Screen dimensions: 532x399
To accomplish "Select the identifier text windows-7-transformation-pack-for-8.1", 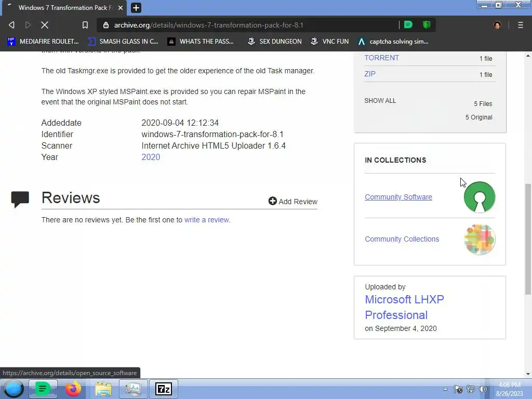I will (212, 135).
